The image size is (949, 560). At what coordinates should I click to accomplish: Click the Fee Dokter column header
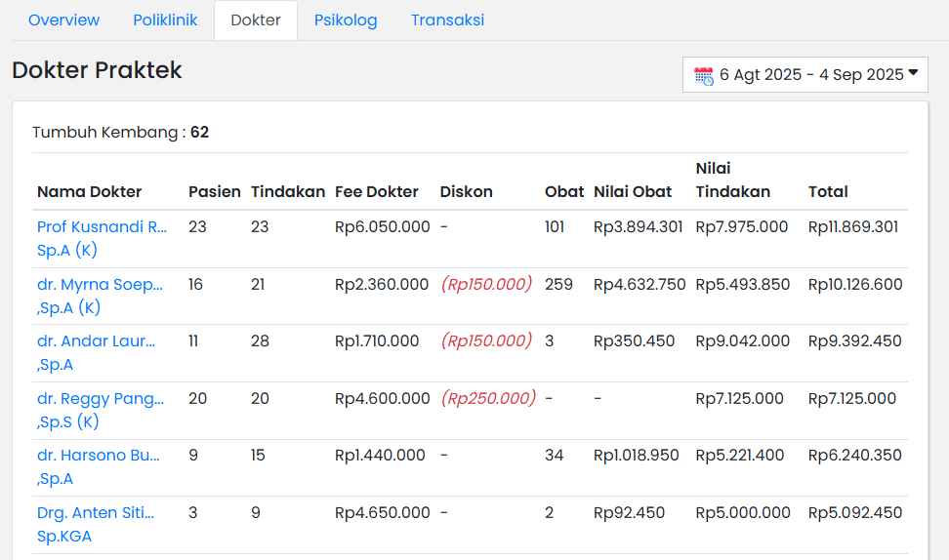pyautogui.click(x=376, y=192)
